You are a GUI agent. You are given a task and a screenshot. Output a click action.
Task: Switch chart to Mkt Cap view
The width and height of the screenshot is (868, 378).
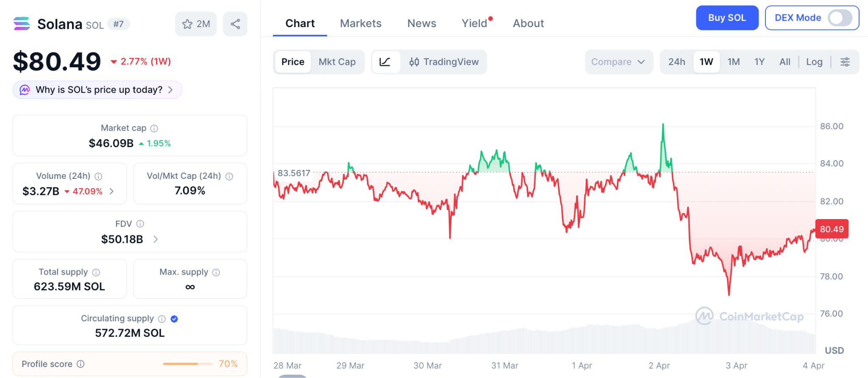337,62
